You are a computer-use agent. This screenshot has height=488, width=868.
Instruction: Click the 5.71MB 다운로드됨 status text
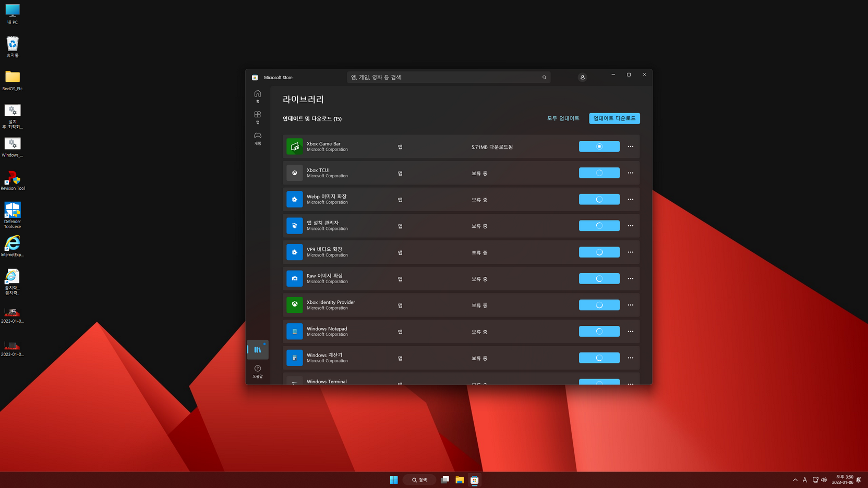tap(492, 147)
